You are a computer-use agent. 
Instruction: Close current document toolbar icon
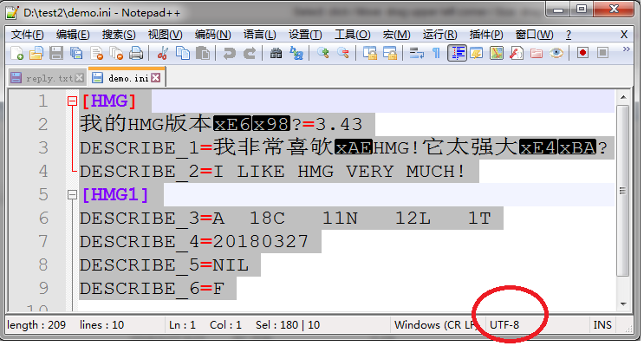[96, 53]
